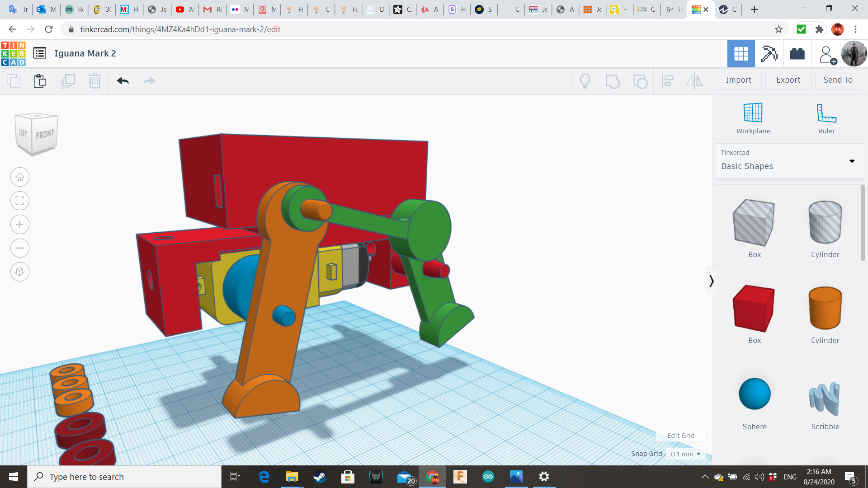Select the blue Sphere shape
This screenshot has width=868, height=488.
pos(755,394)
